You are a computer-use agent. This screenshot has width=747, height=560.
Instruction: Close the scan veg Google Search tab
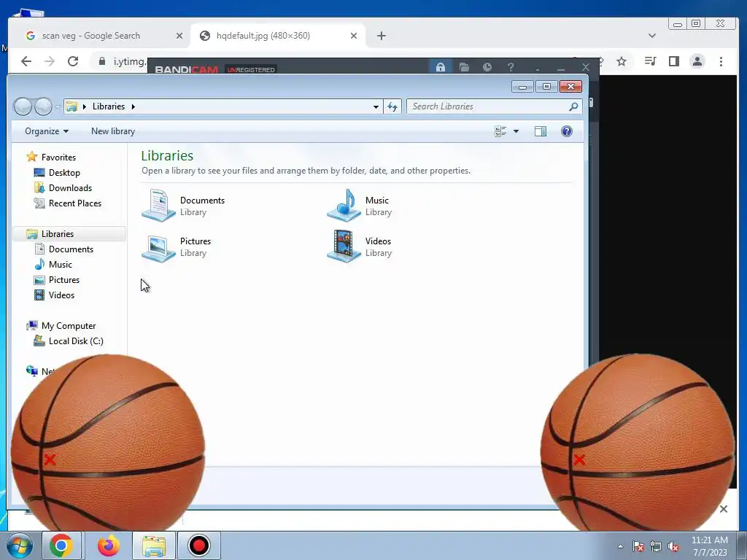pyautogui.click(x=179, y=36)
